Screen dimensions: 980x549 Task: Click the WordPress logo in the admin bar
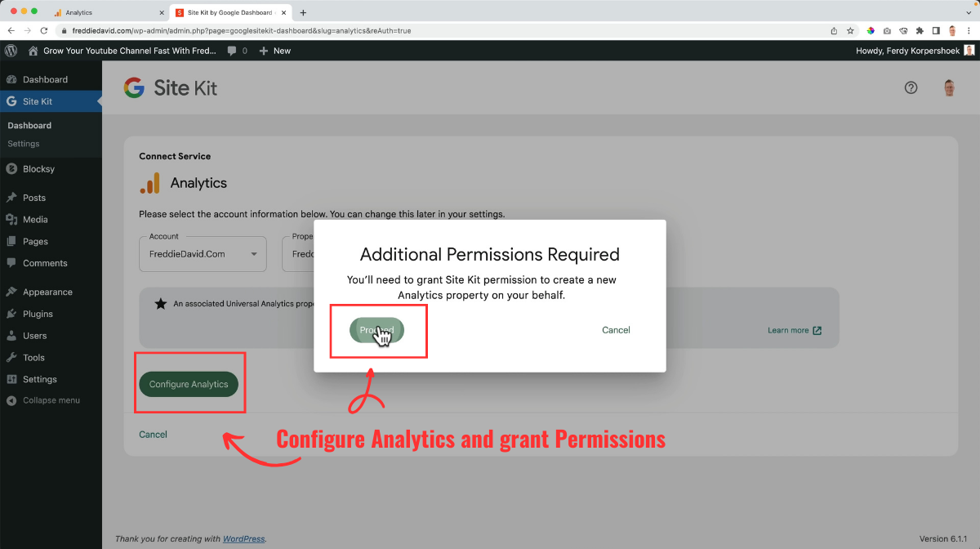(x=11, y=50)
